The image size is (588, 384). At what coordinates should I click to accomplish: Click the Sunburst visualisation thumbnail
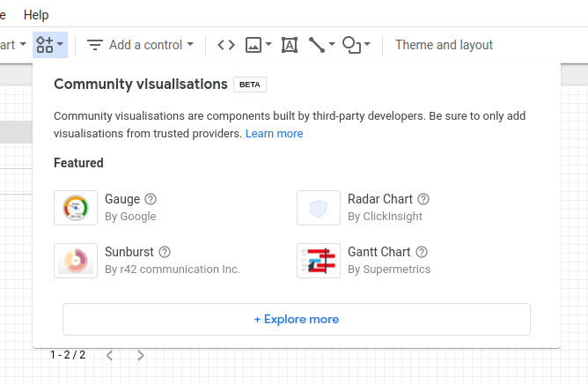[x=76, y=261]
